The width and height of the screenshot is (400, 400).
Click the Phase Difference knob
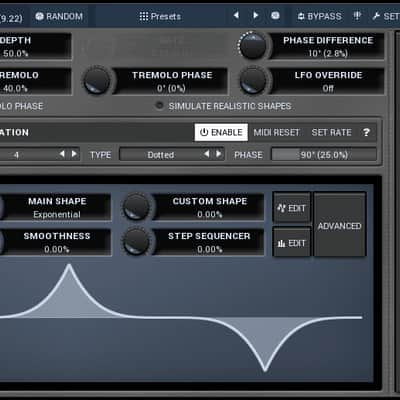pos(253,46)
